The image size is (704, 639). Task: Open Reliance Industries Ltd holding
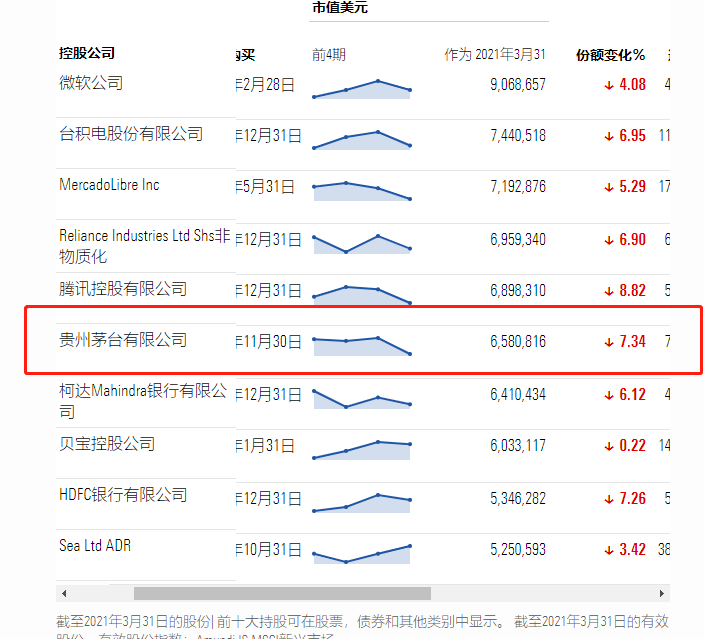click(x=145, y=246)
